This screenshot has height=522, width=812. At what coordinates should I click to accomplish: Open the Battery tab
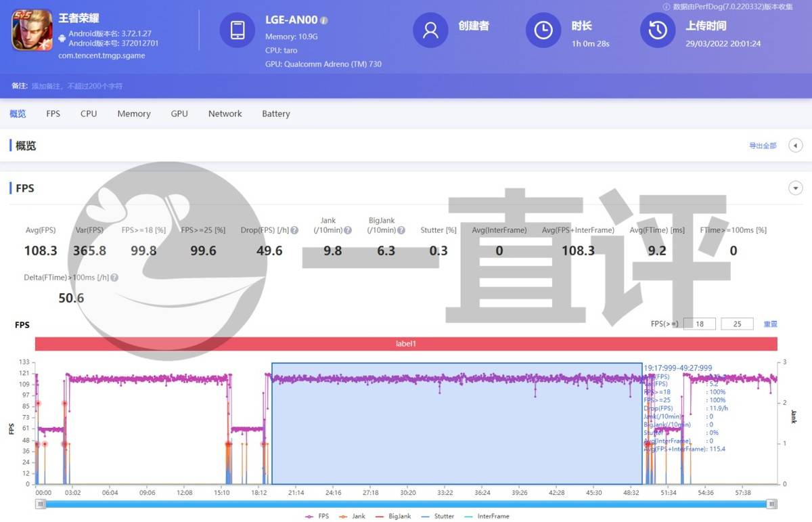275,114
